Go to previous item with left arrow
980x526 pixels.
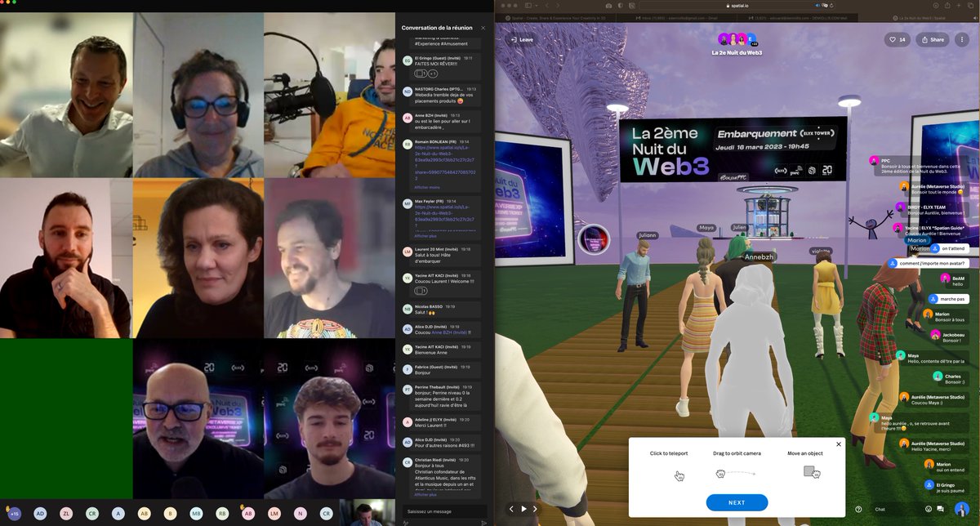(x=511, y=509)
